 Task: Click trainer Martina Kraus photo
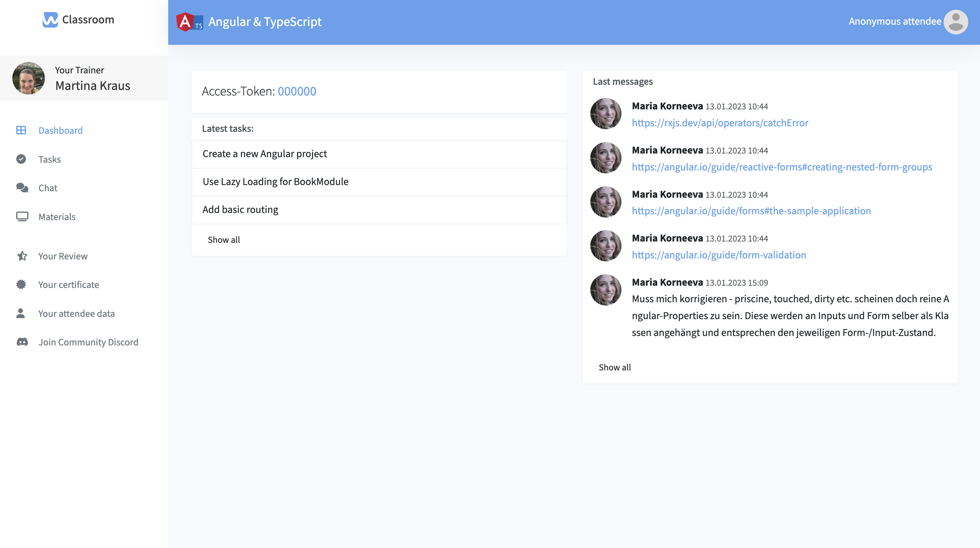click(29, 78)
